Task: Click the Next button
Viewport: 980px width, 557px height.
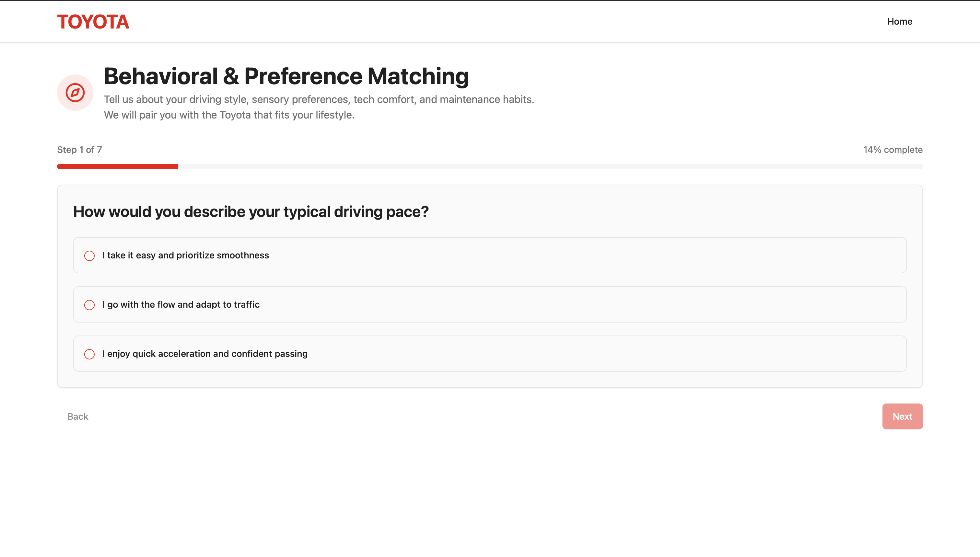Action: (x=902, y=416)
